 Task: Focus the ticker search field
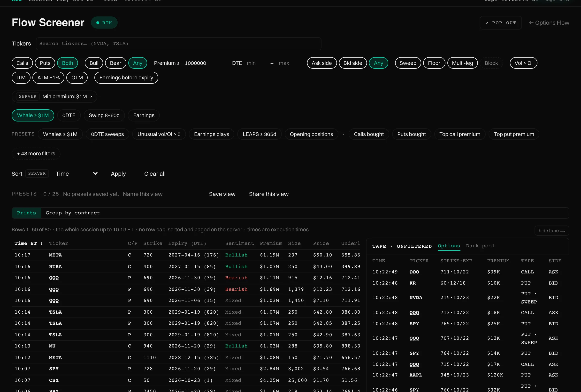178,44
